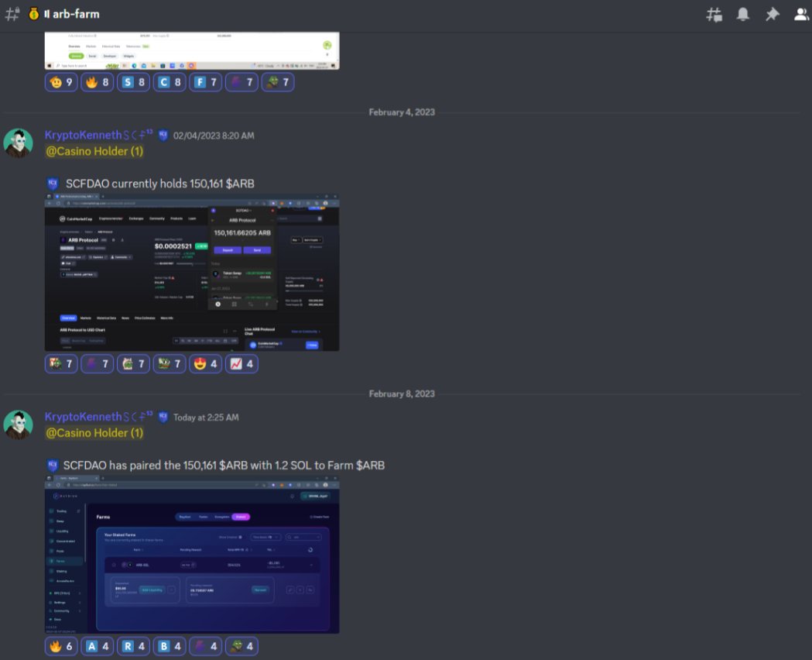Toggle purple reaction 7 under the top image
Screen dimensions: 812x660
coord(242,82)
